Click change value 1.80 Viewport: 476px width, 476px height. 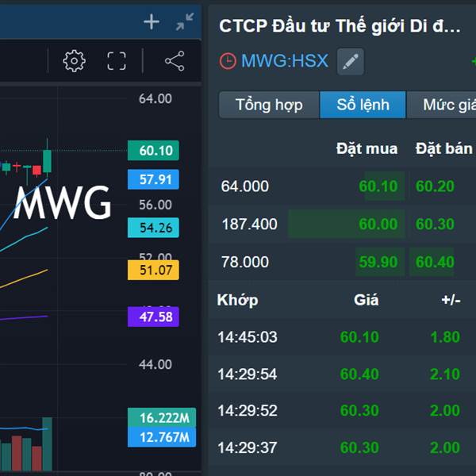coord(445,337)
